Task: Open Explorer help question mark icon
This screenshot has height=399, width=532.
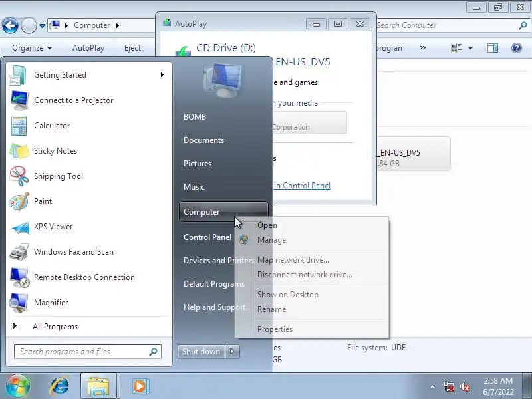Action: pyautogui.click(x=517, y=48)
